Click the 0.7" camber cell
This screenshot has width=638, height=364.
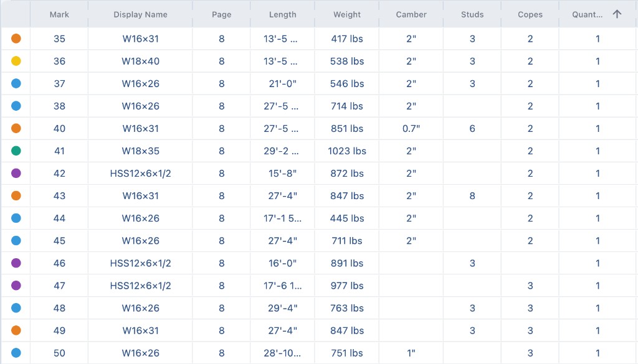coord(411,128)
